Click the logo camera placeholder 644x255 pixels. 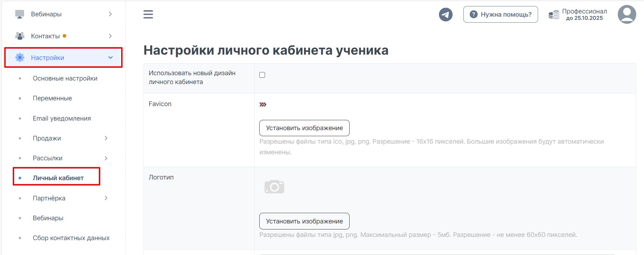(x=274, y=187)
